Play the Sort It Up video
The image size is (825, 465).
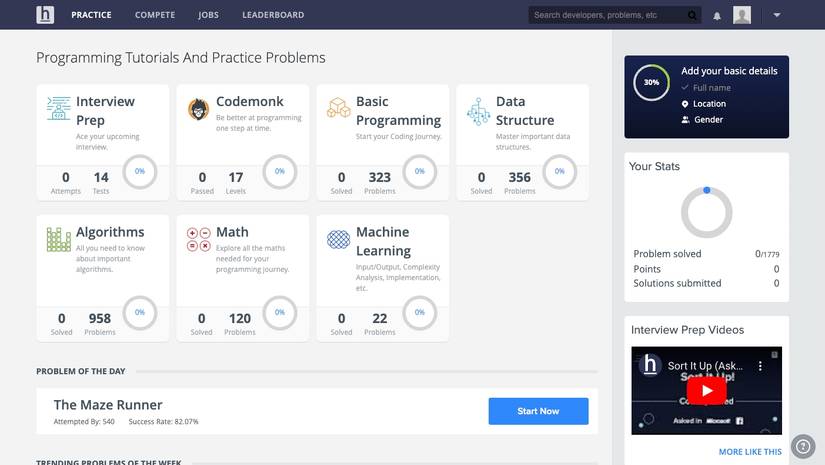(707, 391)
